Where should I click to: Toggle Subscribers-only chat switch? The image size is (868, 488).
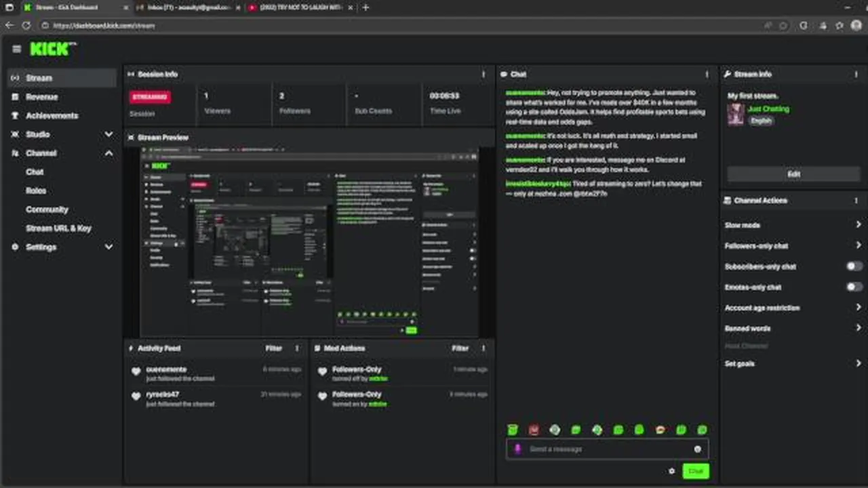click(854, 266)
